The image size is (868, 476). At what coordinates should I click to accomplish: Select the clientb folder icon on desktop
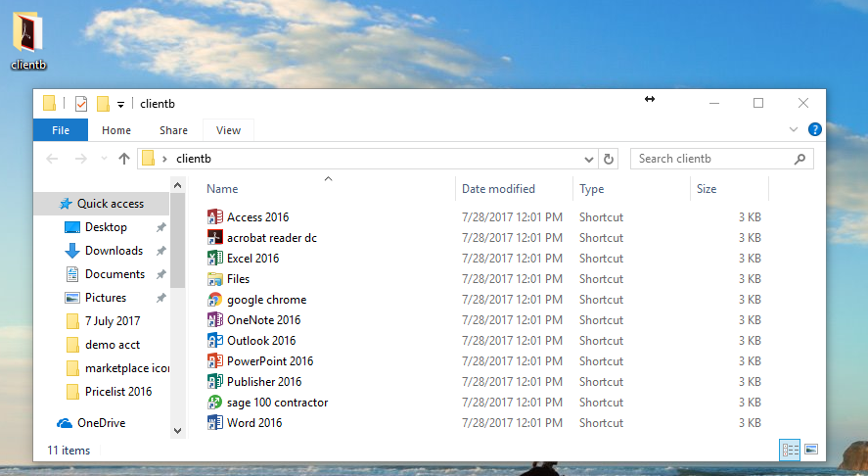(x=27, y=32)
